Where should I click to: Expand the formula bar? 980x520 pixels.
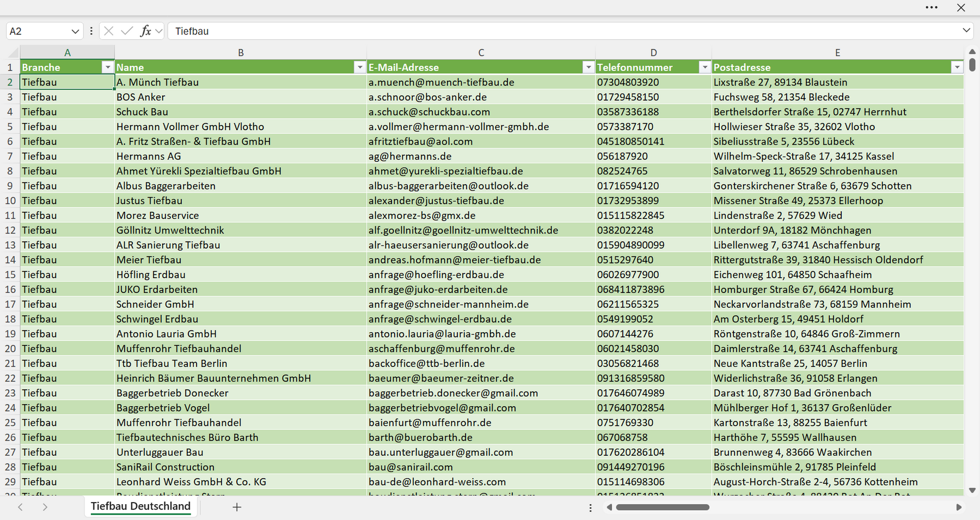click(966, 30)
